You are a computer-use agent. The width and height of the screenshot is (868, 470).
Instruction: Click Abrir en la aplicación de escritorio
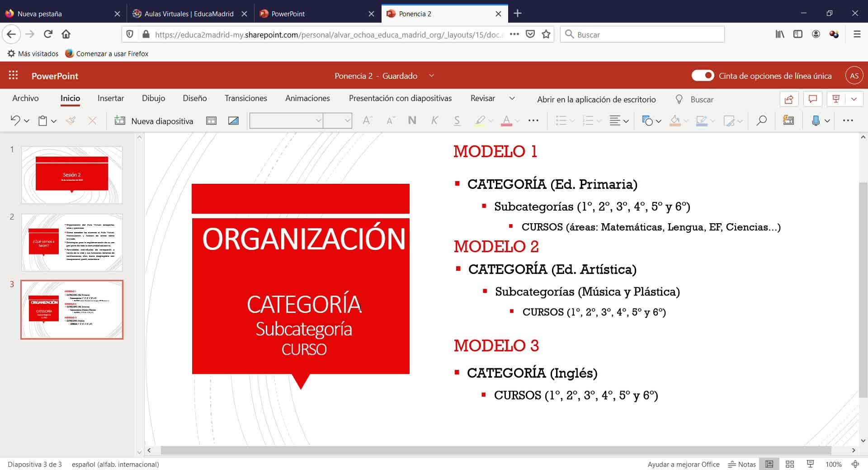596,99
